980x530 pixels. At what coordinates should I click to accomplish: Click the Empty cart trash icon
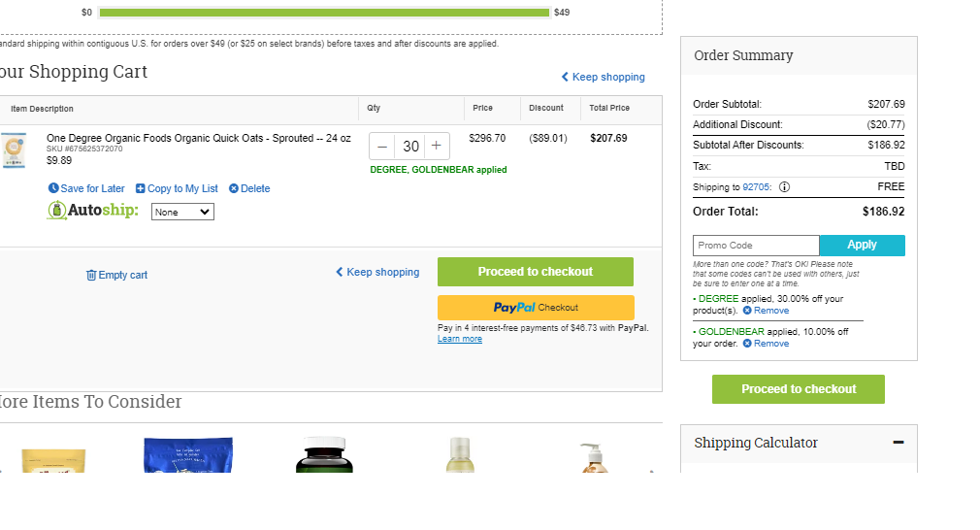pos(91,275)
